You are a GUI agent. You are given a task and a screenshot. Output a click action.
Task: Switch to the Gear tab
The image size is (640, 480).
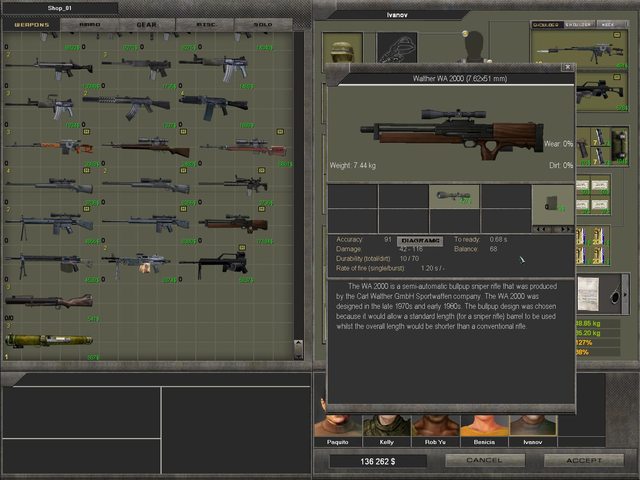pos(147,25)
